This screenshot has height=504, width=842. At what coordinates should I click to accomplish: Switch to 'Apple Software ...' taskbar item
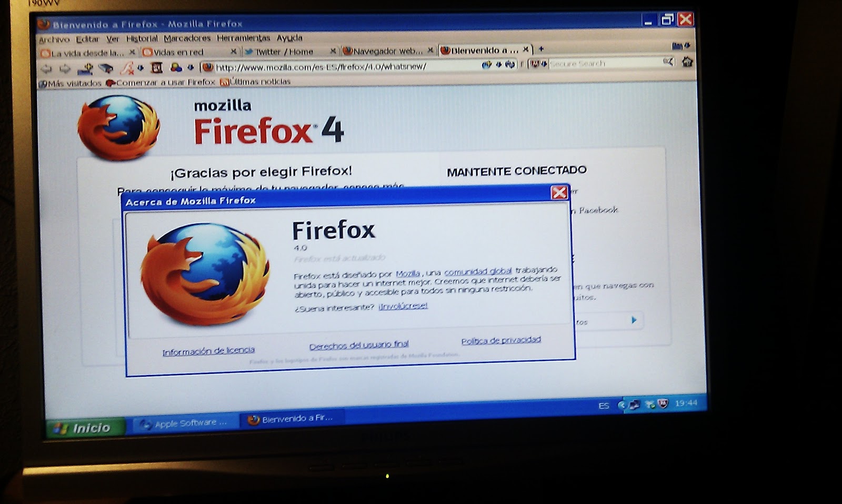click(184, 423)
